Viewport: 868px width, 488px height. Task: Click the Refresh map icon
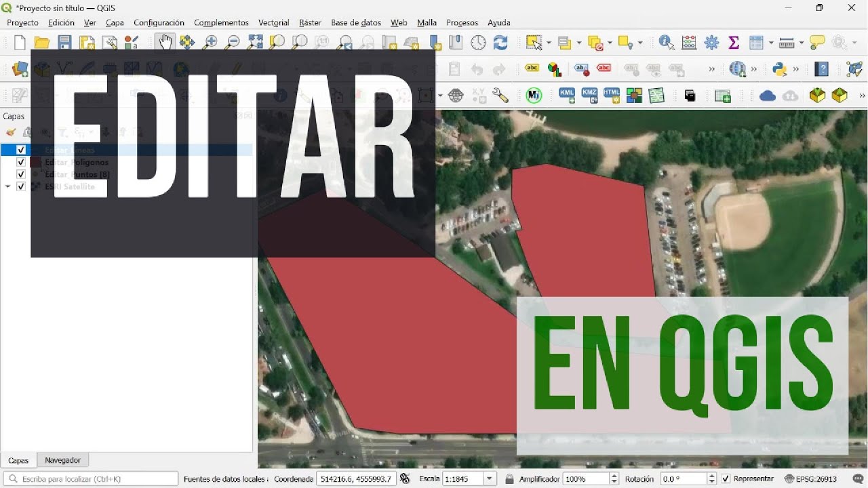click(500, 42)
